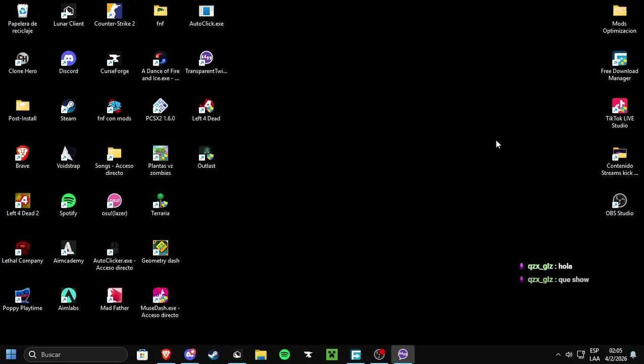Click the Poppy Playtime desktop shortcut
Viewport: 644px width, 364px height.
tap(22, 300)
